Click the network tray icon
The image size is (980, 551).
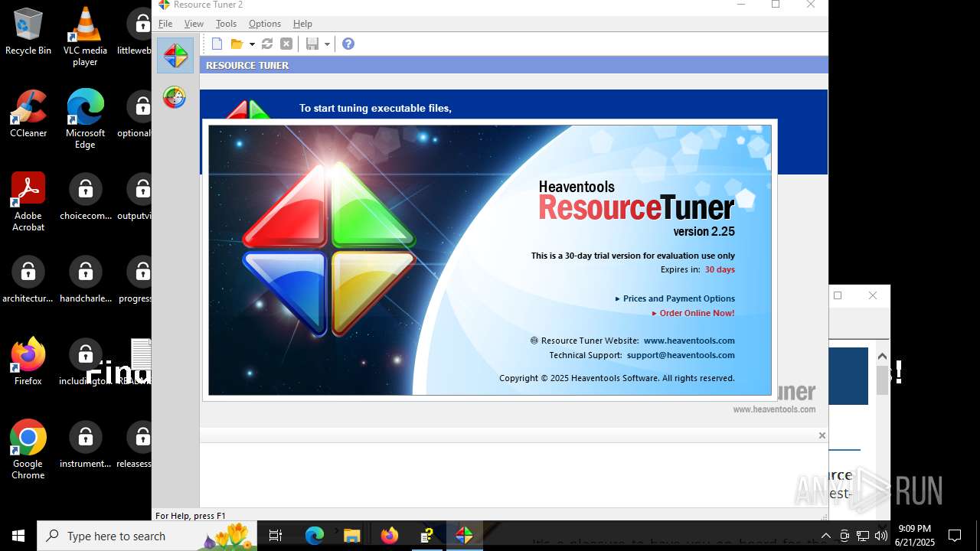click(863, 536)
